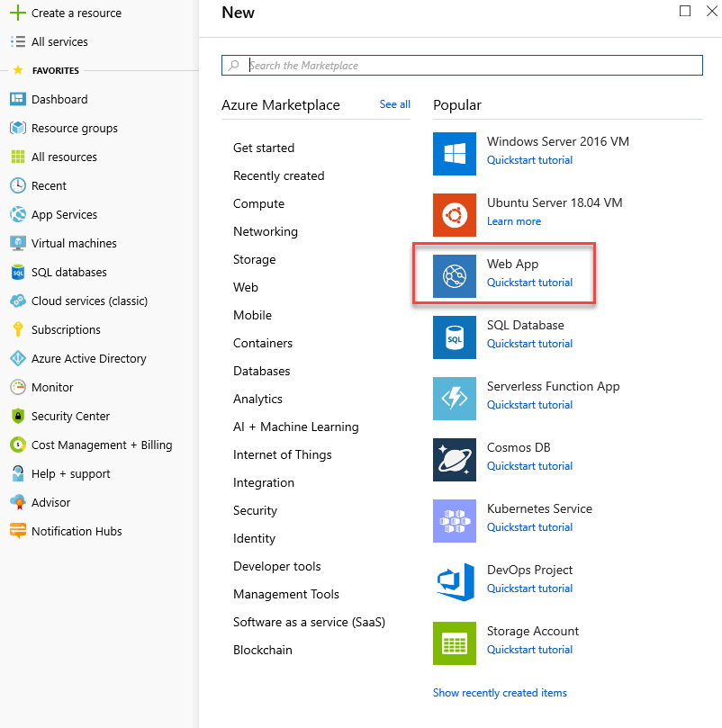Select AI + Machine Learning category
722x728 pixels.
pyautogui.click(x=295, y=427)
